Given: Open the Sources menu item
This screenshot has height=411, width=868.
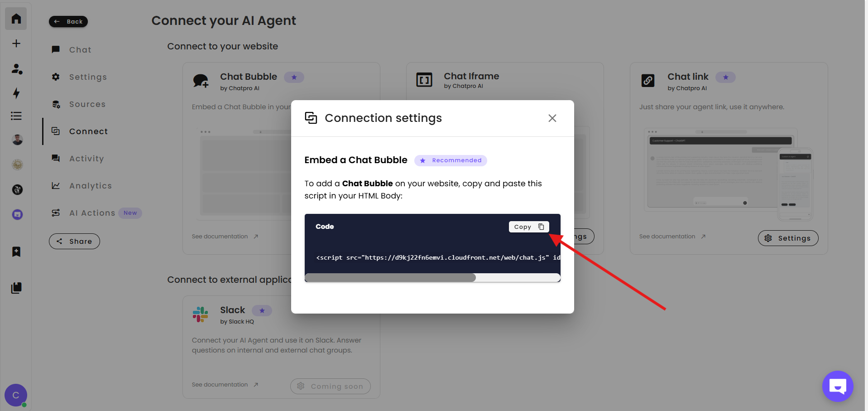Looking at the screenshot, I should [x=87, y=104].
